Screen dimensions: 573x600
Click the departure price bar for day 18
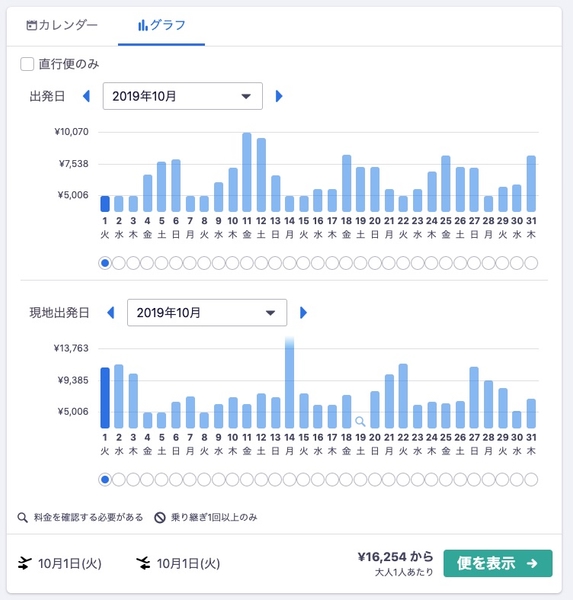click(346, 183)
